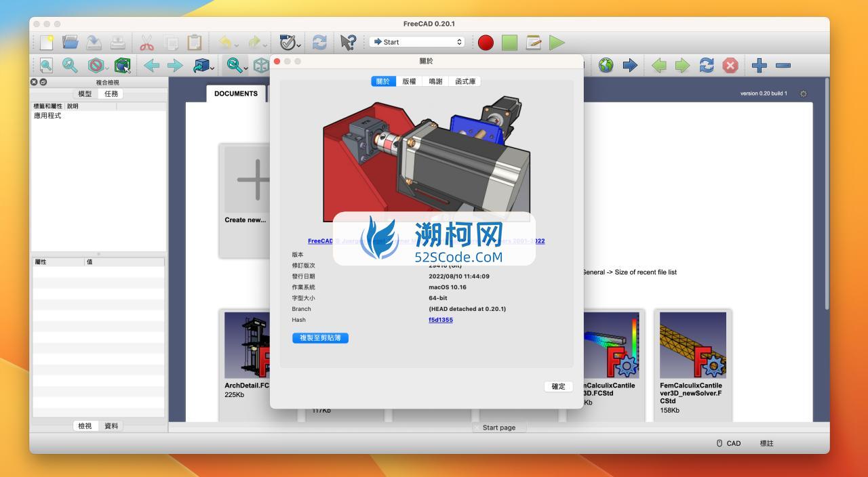Screen dimensions: 868x477
Task: Switch to the 函式庫 tab
Action: pos(465,81)
